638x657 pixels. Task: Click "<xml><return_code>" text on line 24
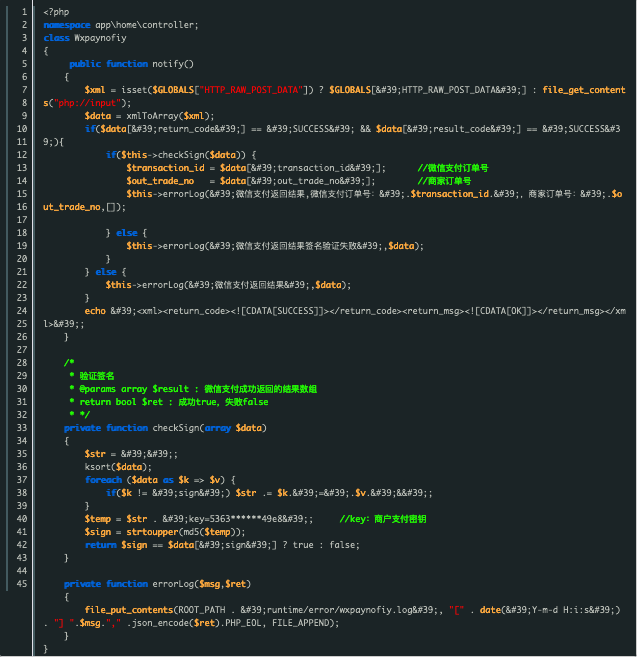click(183, 311)
